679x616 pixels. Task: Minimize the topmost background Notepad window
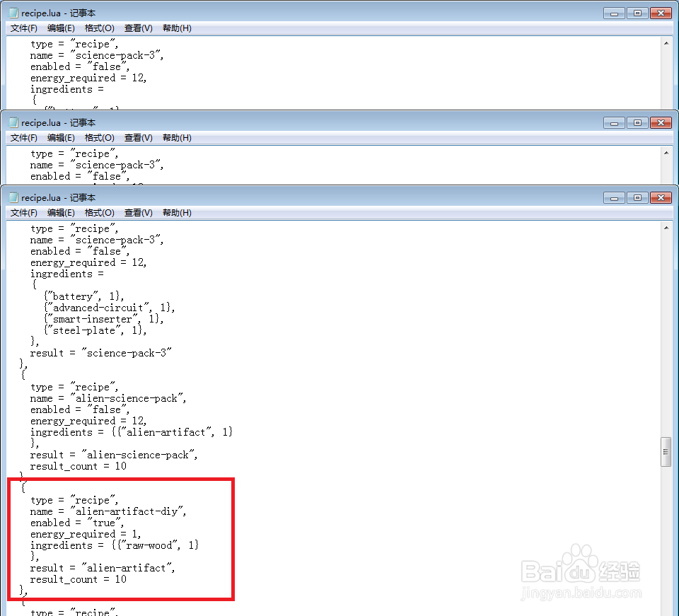click(614, 13)
